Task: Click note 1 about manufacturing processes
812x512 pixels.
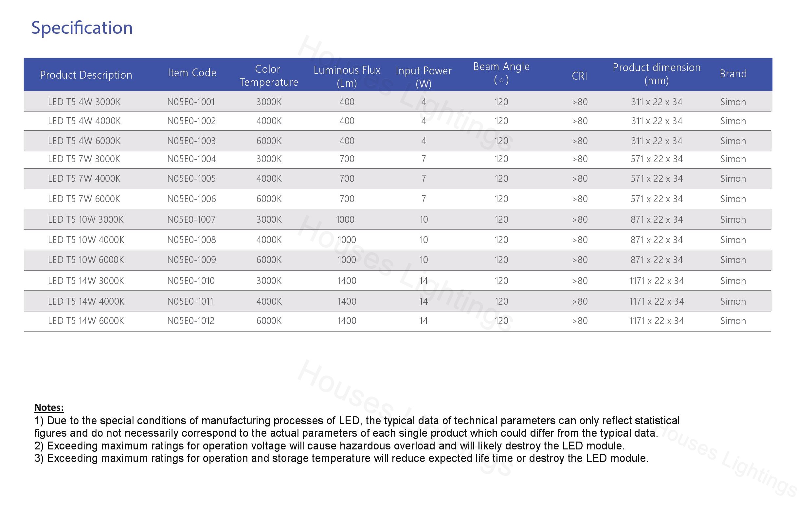Action: tap(357, 427)
